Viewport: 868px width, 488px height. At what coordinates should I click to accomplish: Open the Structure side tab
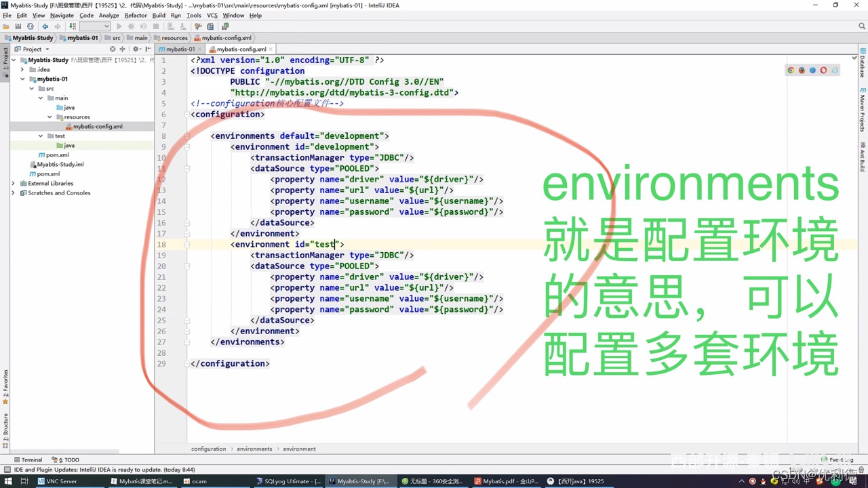[5, 431]
